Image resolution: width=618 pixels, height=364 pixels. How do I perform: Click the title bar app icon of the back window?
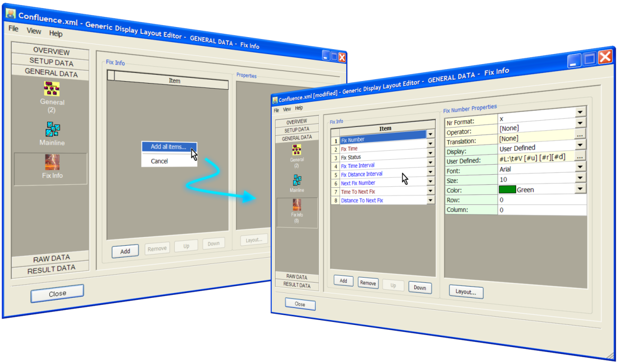pos(11,14)
